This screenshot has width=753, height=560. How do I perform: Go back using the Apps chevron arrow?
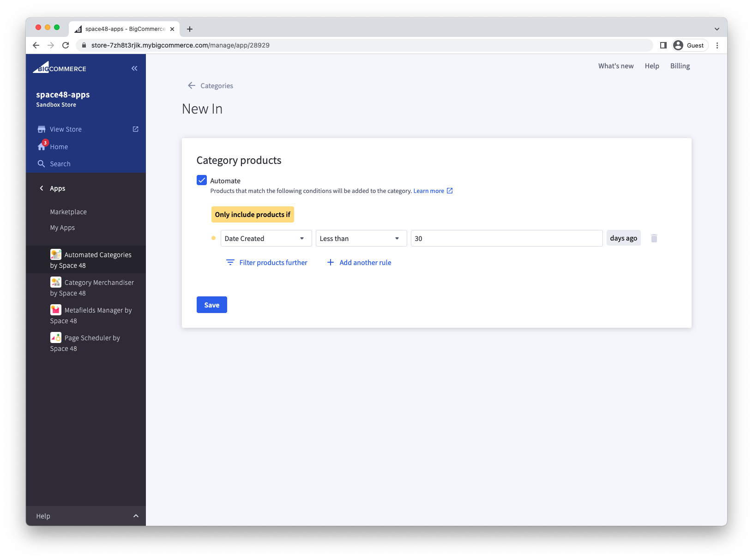click(x=42, y=188)
